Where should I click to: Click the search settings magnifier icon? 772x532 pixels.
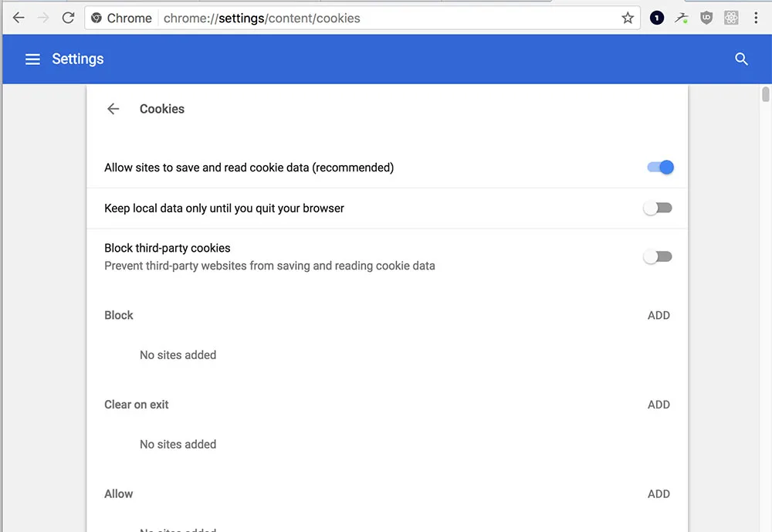(741, 59)
